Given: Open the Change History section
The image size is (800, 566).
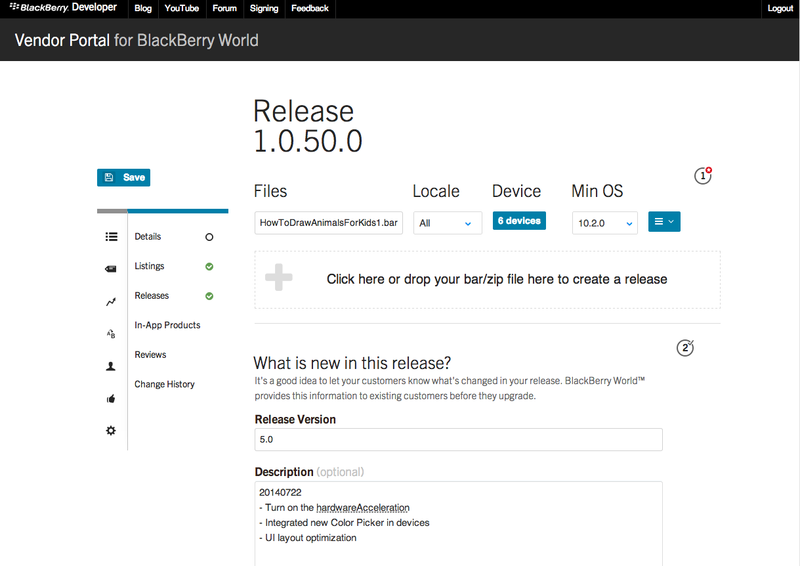Looking at the screenshot, I should click(x=164, y=384).
